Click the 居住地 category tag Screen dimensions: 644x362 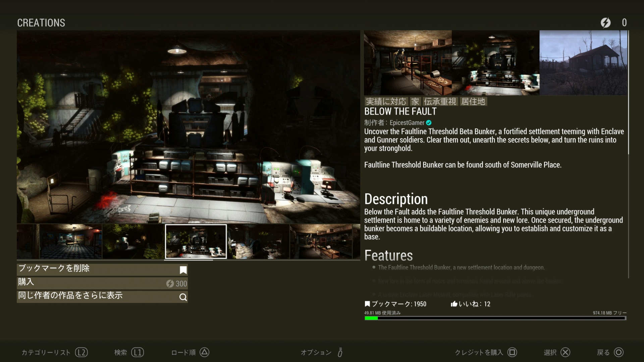pyautogui.click(x=473, y=102)
